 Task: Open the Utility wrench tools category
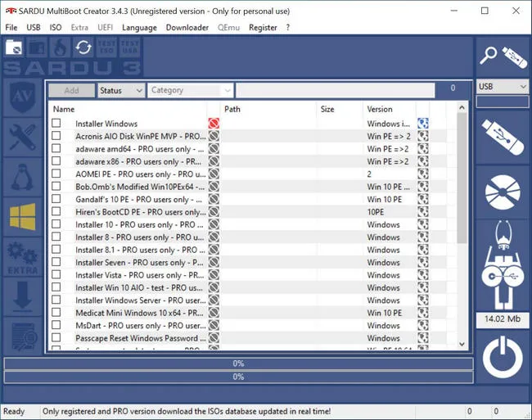pos(22,138)
